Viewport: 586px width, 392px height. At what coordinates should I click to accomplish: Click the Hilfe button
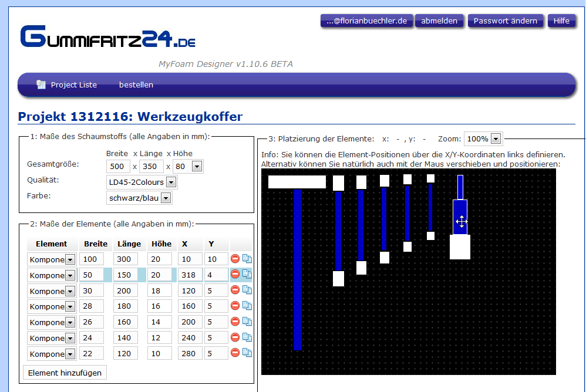[x=561, y=21]
